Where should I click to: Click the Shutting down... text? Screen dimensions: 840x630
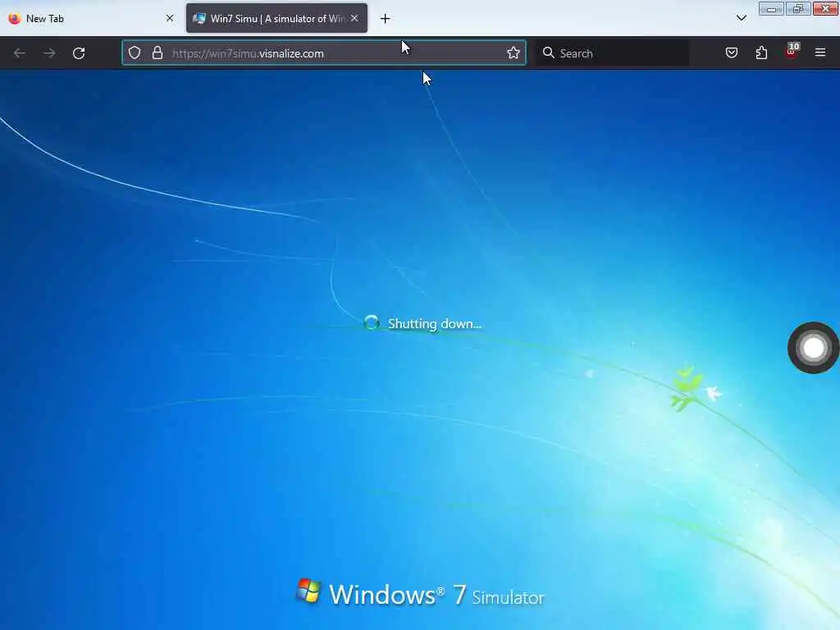[435, 323]
